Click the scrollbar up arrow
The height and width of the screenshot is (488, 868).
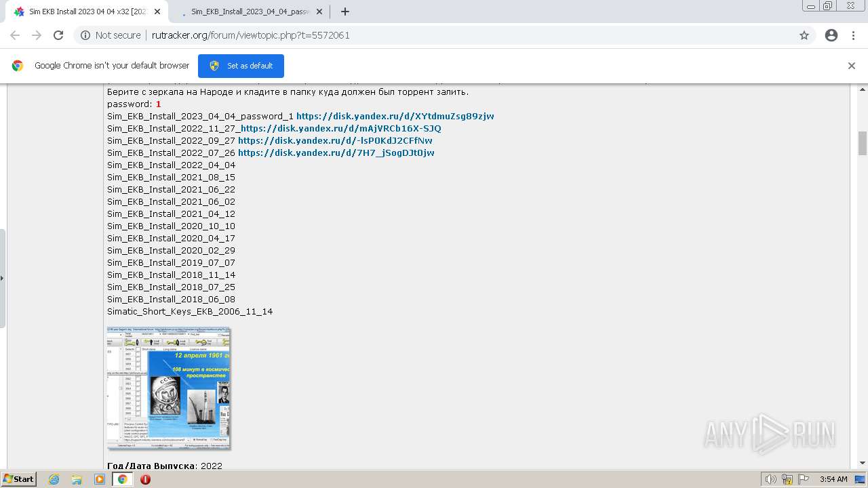tap(863, 89)
